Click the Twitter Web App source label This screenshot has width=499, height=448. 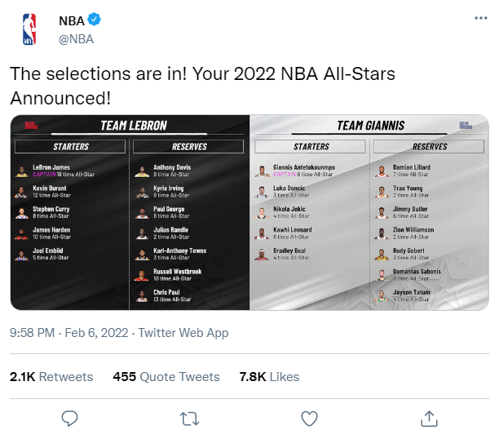tap(183, 333)
